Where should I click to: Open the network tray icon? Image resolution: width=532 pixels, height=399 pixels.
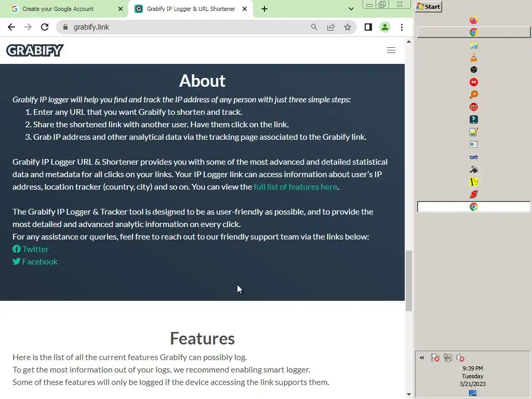(448, 357)
